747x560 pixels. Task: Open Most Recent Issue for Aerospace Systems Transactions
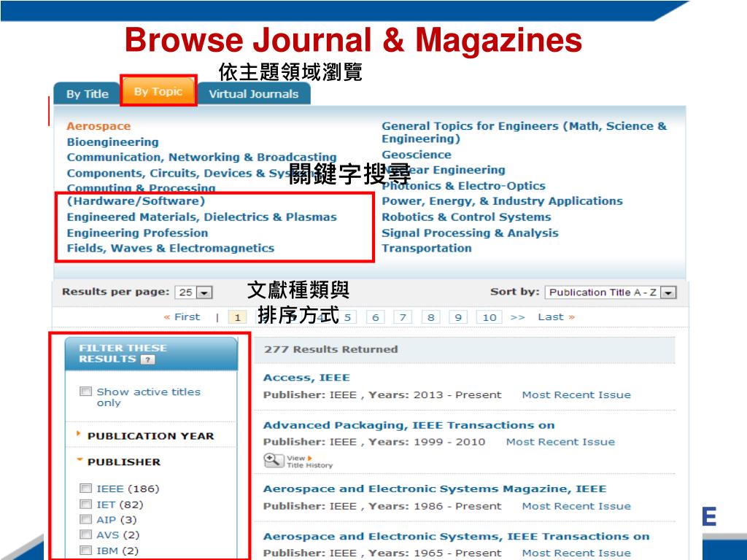click(x=576, y=553)
